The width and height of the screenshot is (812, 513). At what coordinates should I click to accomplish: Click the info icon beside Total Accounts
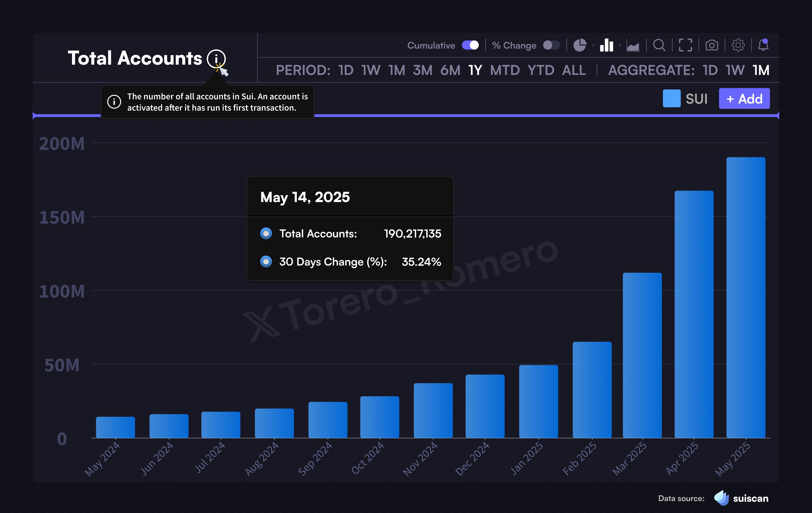pyautogui.click(x=216, y=59)
